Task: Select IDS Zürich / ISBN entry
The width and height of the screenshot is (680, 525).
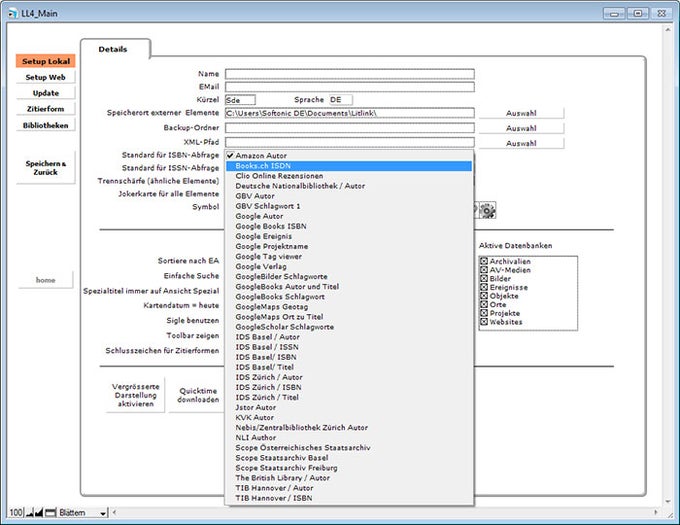Action: click(349, 387)
